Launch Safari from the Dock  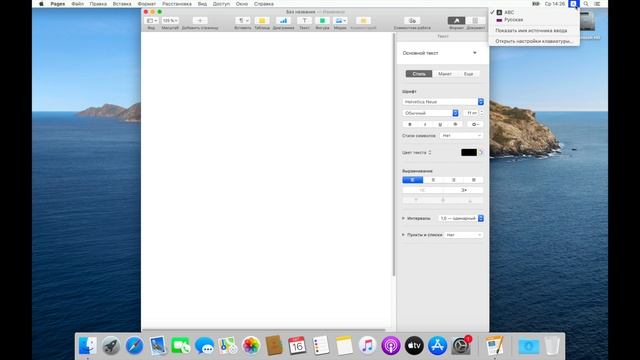point(134,346)
